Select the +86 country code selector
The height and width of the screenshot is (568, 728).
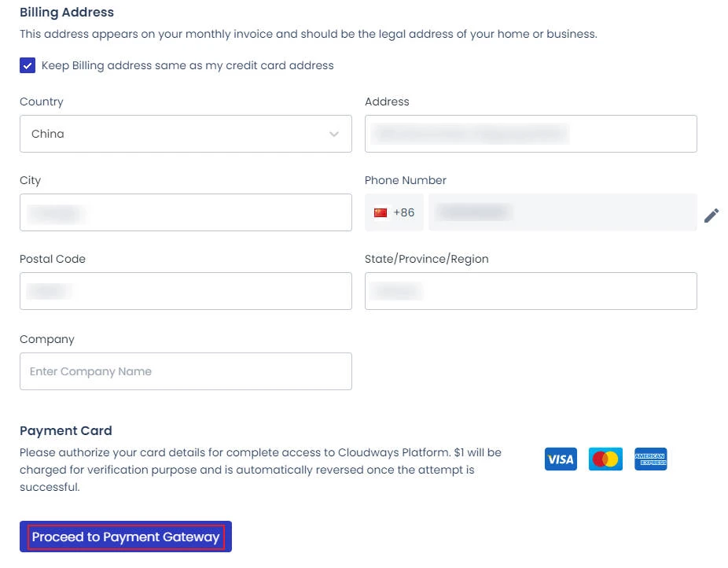394,212
